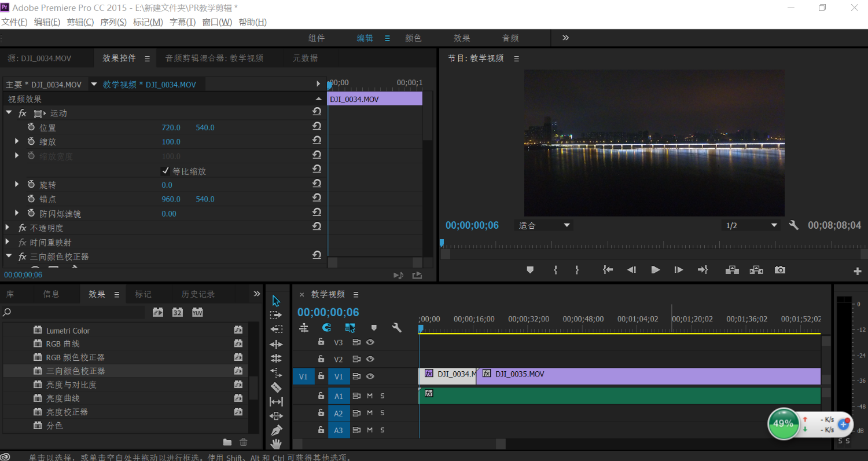The width and height of the screenshot is (868, 461).
Task: Toggle nest sequence insert icon in timeline
Action: pyautogui.click(x=304, y=328)
